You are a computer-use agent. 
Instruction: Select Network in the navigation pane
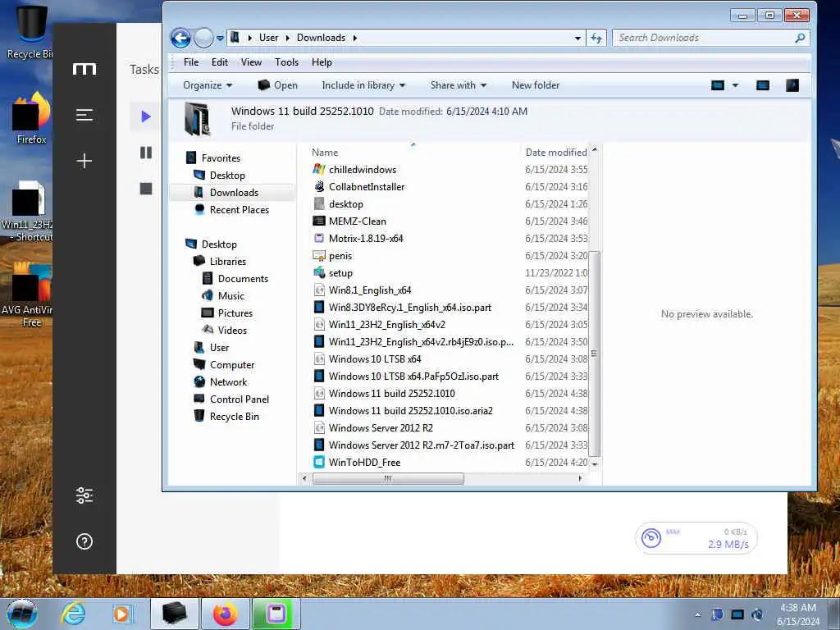(228, 382)
